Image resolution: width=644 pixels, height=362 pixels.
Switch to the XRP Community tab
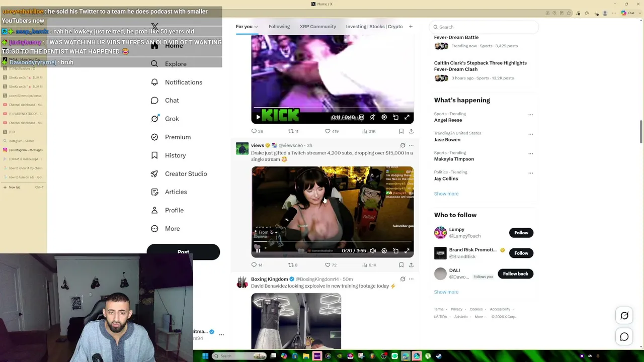[318, 27]
